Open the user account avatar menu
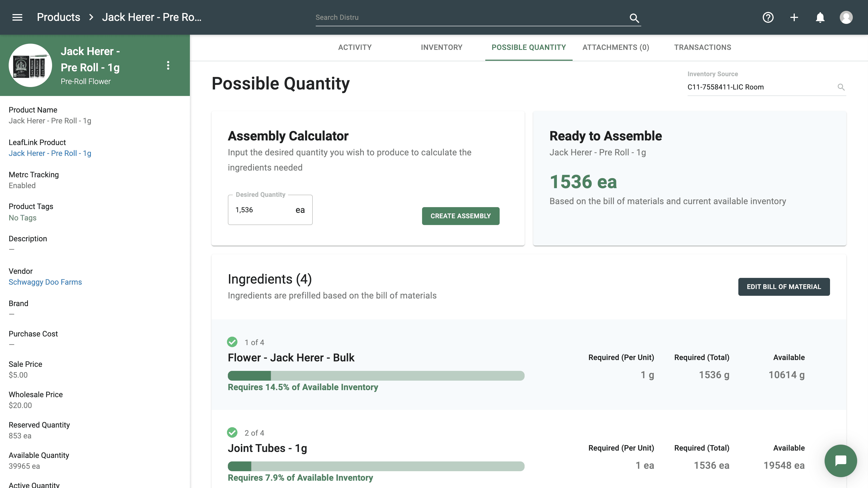This screenshot has height=488, width=868. coord(846,18)
